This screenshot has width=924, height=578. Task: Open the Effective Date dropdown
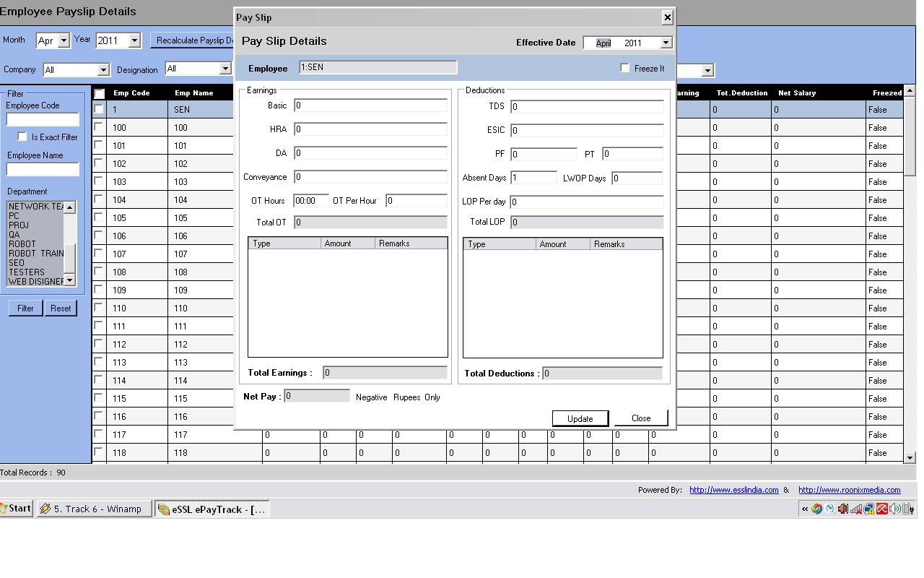click(x=666, y=43)
